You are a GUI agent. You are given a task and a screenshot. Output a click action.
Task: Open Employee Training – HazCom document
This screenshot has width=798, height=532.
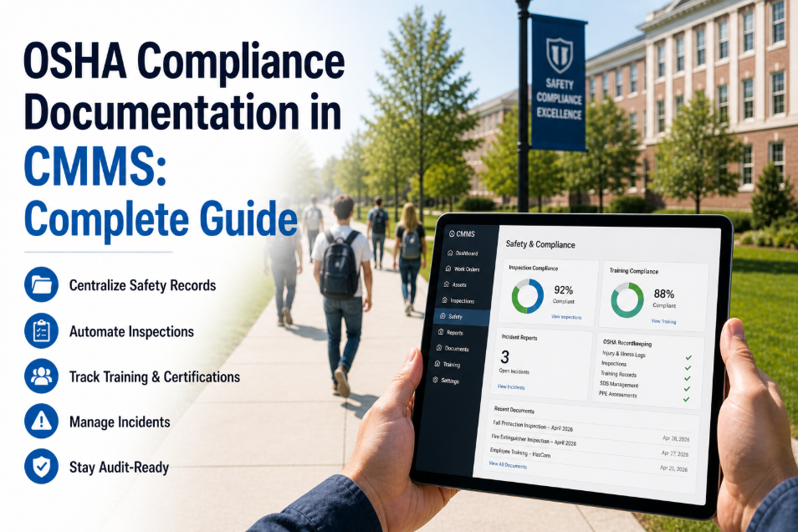coord(520,453)
